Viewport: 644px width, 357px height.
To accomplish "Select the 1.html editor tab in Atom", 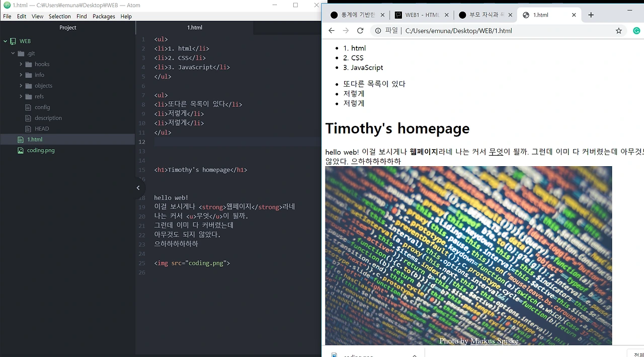I will tap(195, 28).
